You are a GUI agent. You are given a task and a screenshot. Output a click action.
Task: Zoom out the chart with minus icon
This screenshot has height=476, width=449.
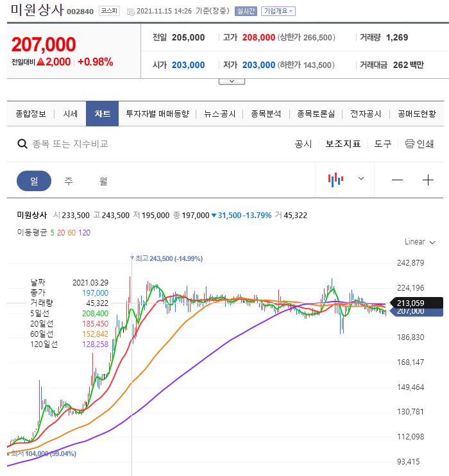[x=397, y=180]
